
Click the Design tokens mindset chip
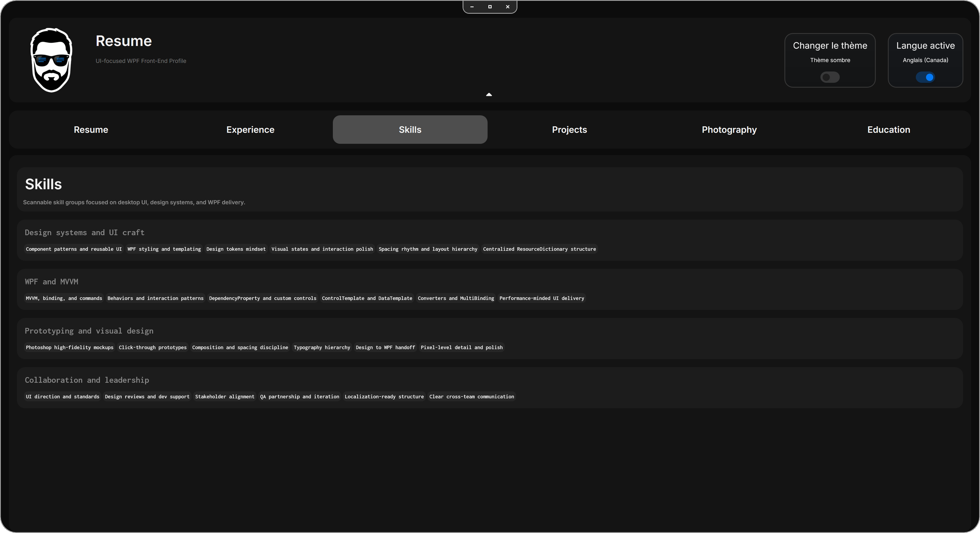click(x=236, y=249)
